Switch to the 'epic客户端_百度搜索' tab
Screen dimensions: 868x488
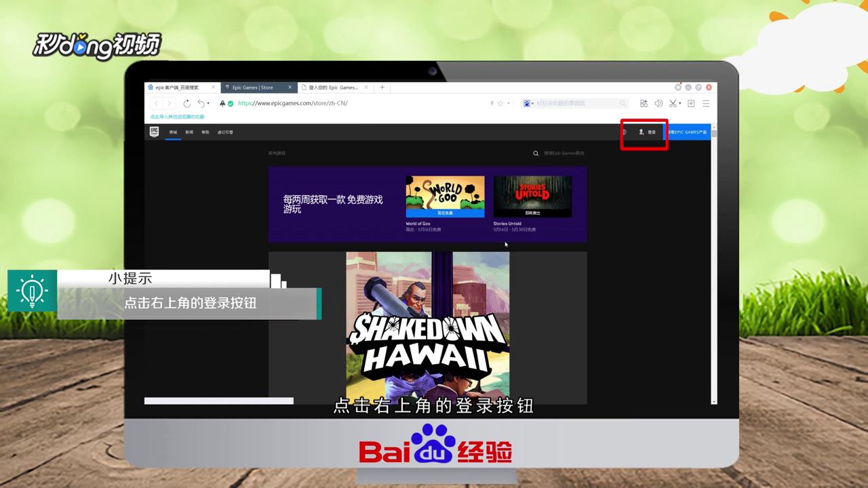(182, 87)
